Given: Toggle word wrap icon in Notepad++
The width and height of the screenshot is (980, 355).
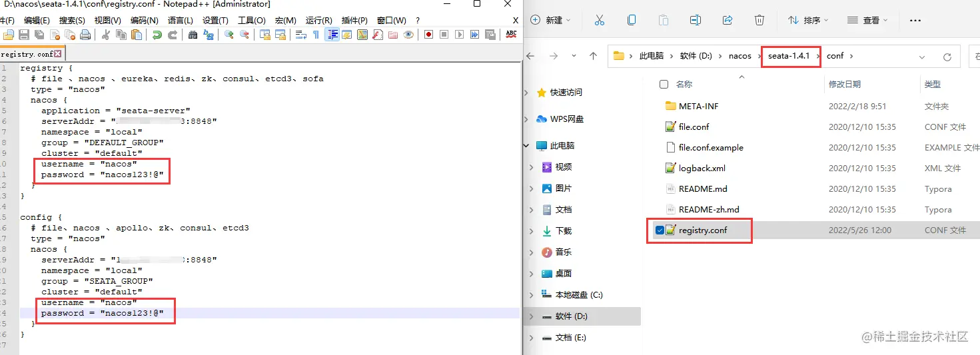Looking at the screenshot, I should [x=300, y=35].
